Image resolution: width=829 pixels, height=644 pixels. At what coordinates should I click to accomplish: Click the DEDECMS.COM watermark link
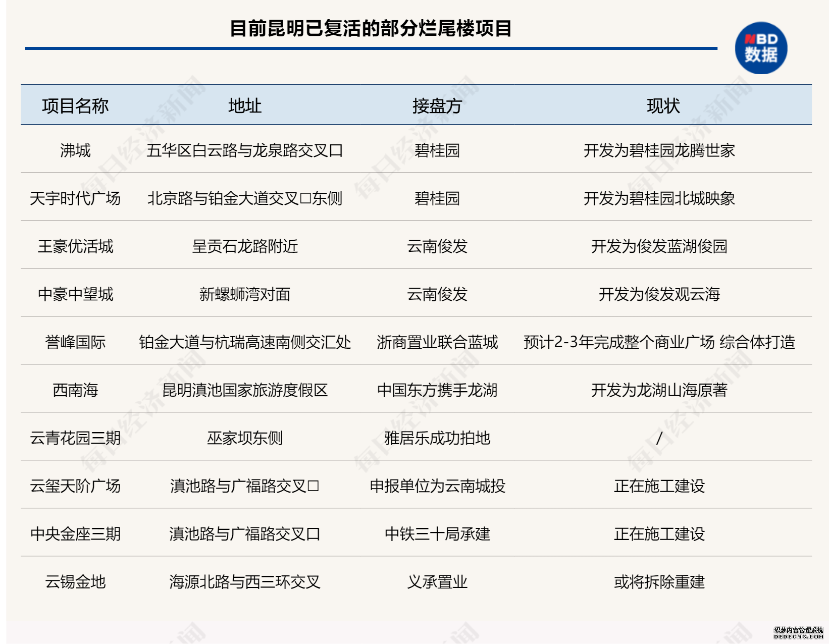tap(799, 637)
